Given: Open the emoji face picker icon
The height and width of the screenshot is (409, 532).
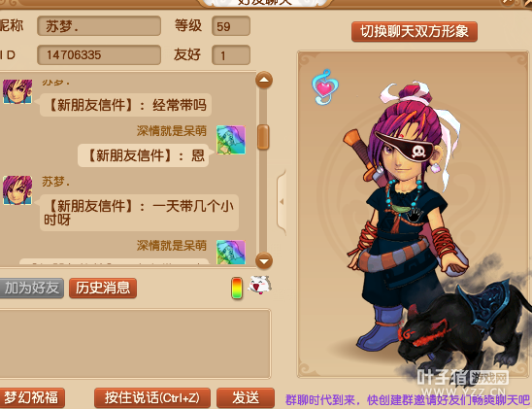Looking at the screenshot, I should [259, 285].
